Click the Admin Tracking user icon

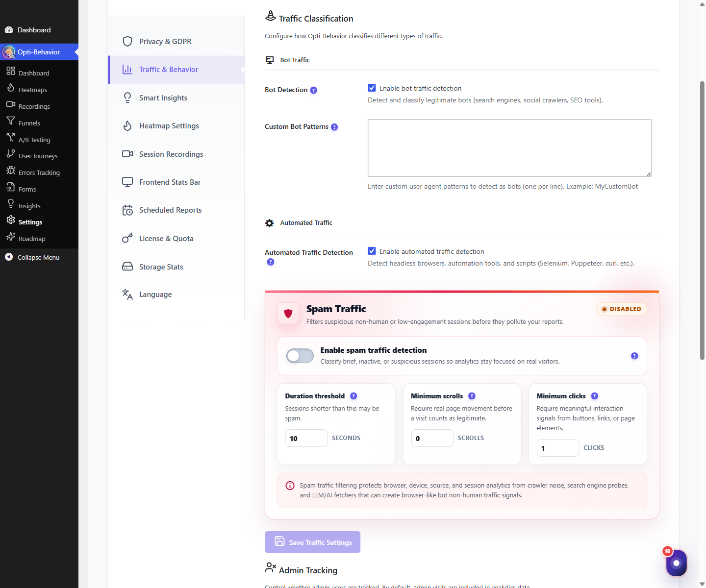click(271, 567)
